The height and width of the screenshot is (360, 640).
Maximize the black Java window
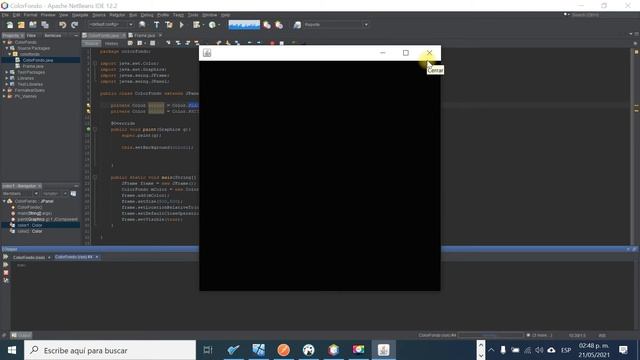point(406,53)
